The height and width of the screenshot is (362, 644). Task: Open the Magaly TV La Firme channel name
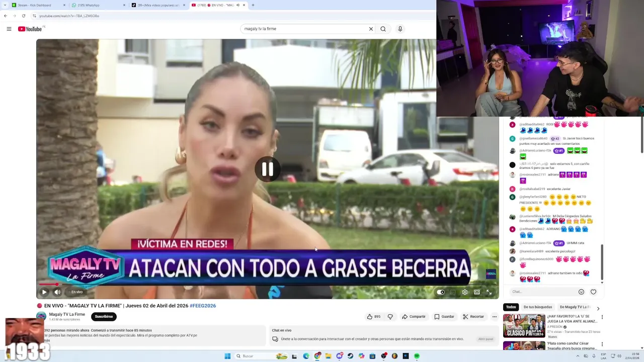[x=67, y=314]
